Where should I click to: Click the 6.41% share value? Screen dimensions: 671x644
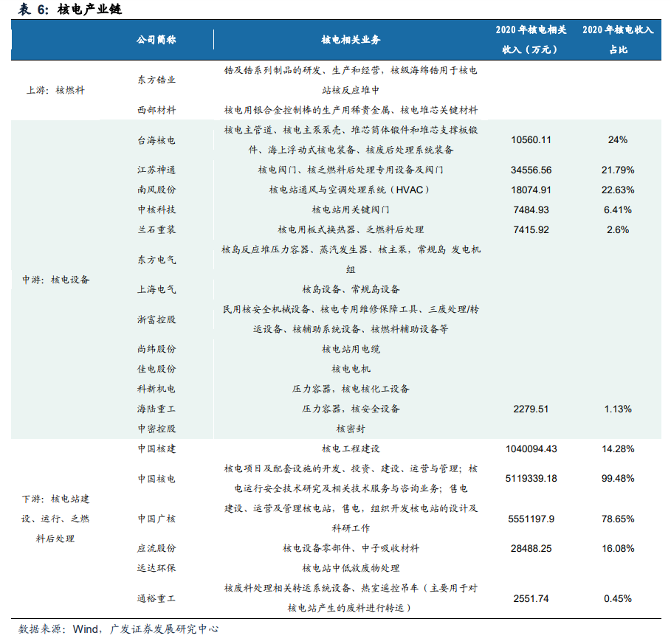point(618,210)
